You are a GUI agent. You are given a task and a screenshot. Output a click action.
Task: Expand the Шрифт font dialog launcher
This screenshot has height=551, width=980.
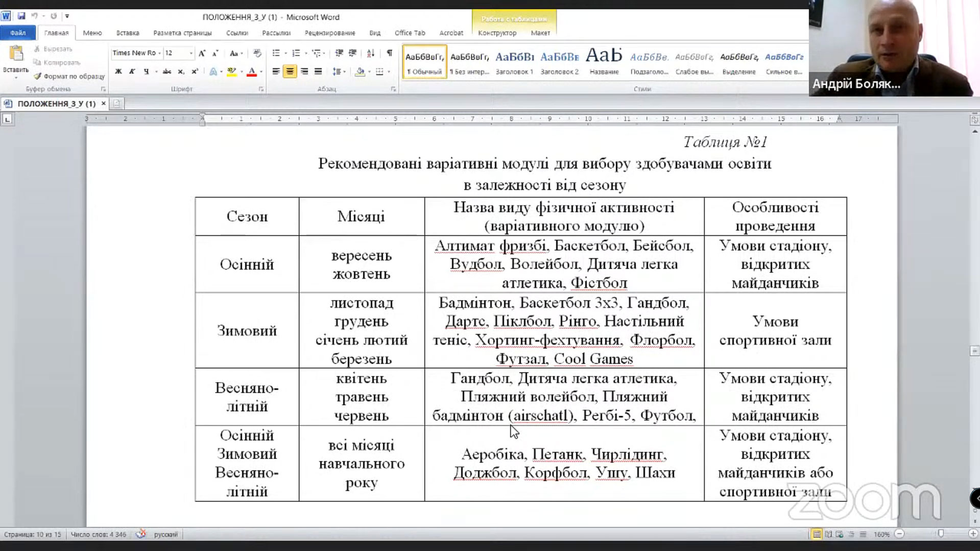(x=261, y=89)
